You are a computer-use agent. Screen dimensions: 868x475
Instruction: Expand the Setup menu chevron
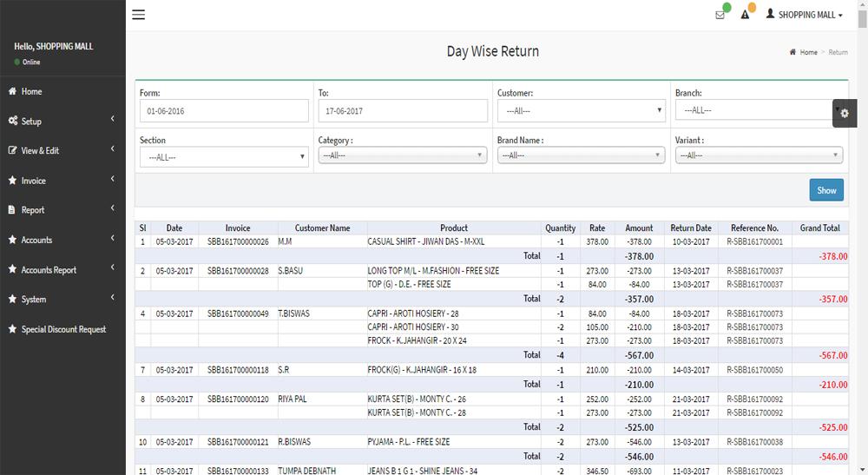(x=112, y=118)
